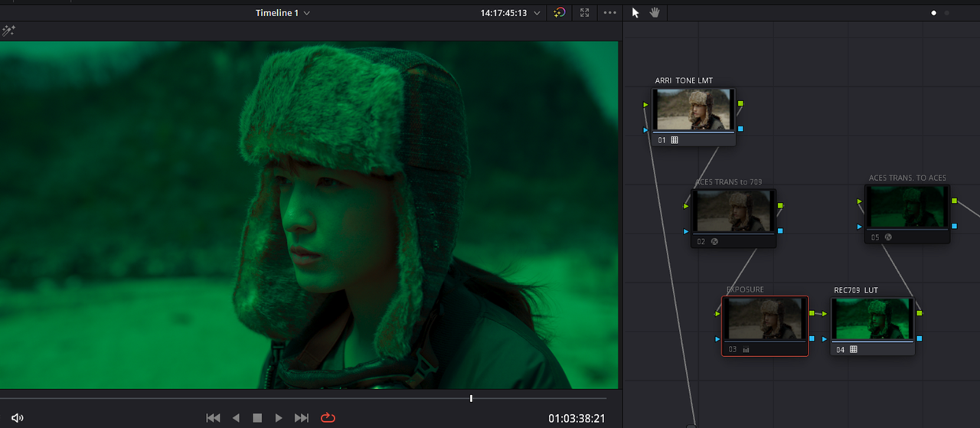Select node 03 EXPOSURE thumbnail

point(765,319)
